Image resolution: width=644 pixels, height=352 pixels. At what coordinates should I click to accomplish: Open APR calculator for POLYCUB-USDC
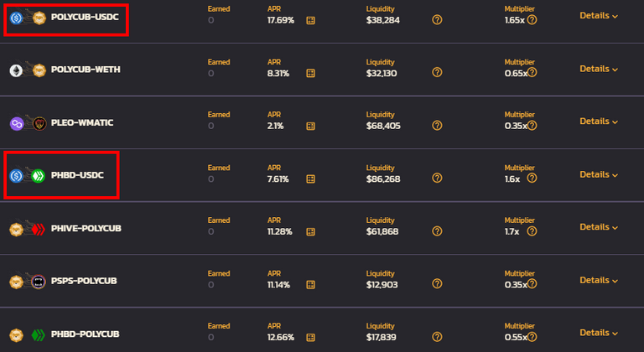[x=310, y=20]
